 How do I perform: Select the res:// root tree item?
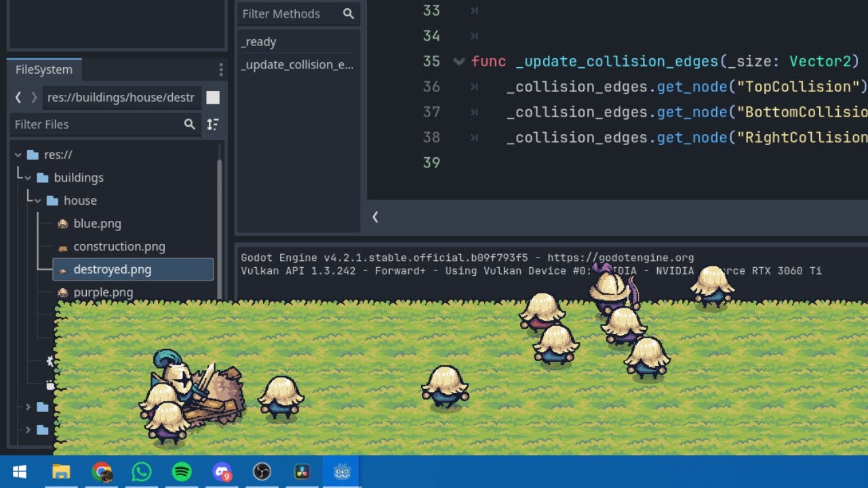[58, 155]
